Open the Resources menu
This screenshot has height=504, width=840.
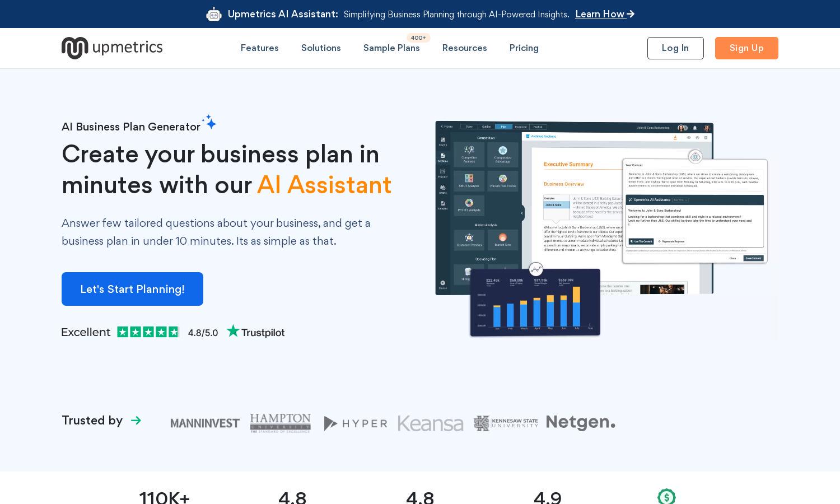click(464, 48)
